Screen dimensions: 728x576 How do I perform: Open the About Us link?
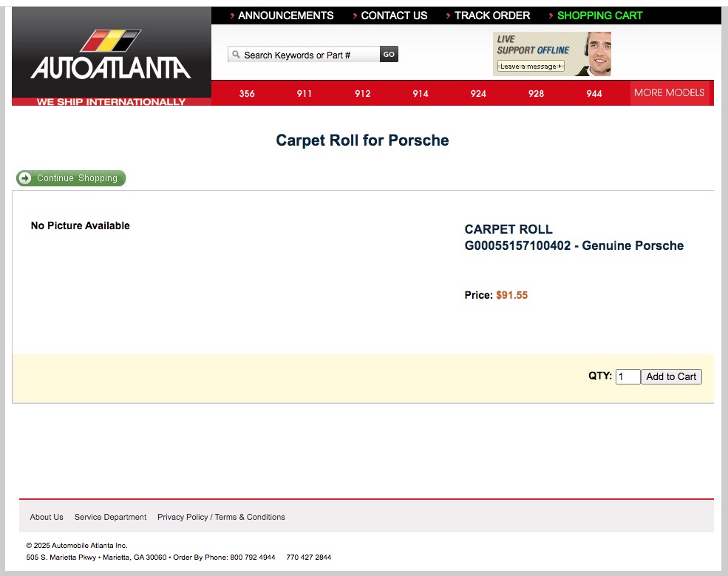point(47,517)
